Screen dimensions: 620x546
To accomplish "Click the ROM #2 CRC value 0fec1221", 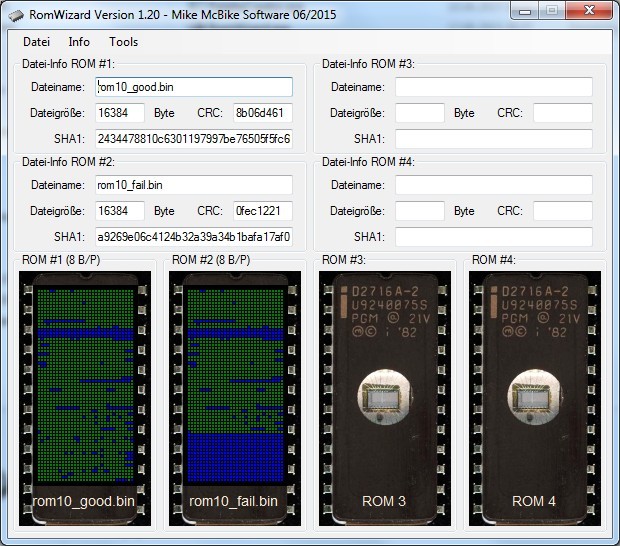I will (x=262, y=211).
